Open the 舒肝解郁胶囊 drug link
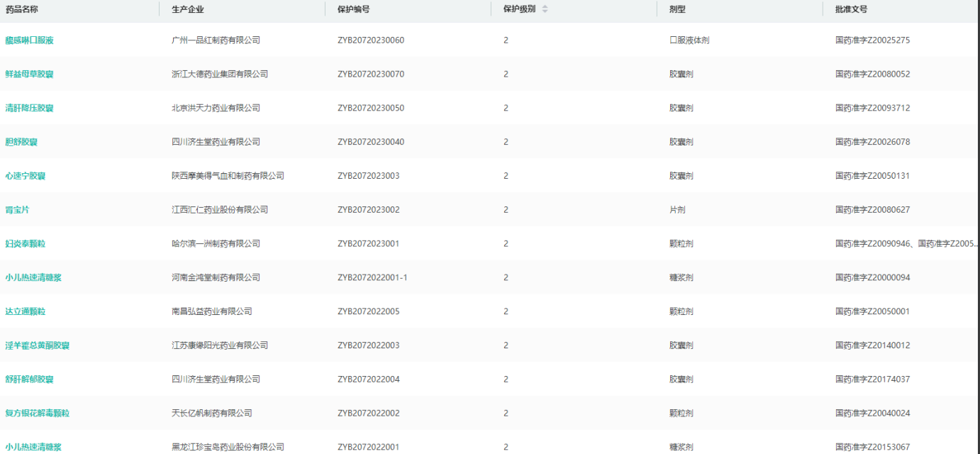The image size is (980, 454). pyautogui.click(x=29, y=380)
